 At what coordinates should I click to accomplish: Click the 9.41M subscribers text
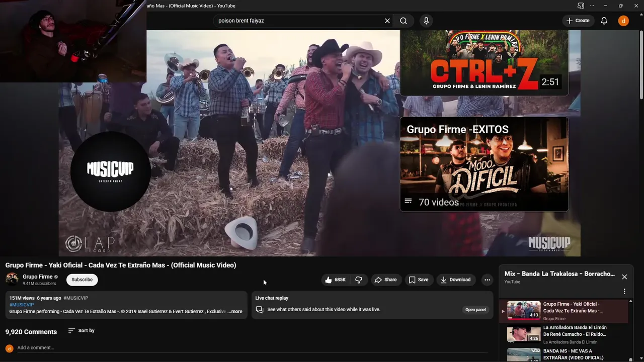[x=39, y=284]
